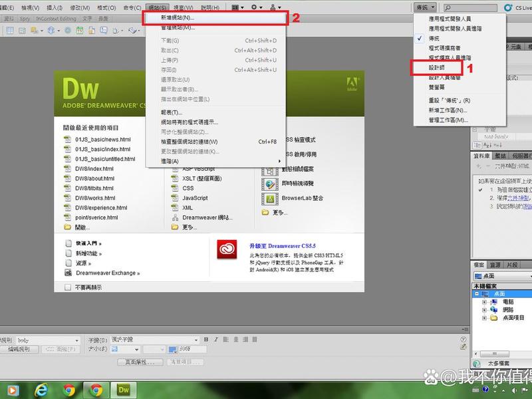Tick the 不要再顯示 checkbox
532x399 pixels.
coord(68,287)
